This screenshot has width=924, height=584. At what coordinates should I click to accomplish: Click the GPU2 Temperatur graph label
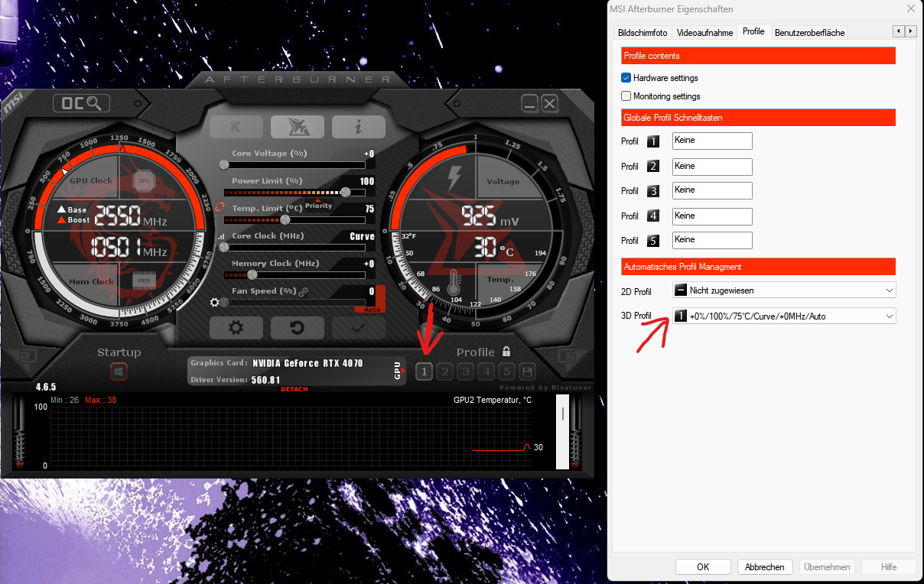(493, 400)
